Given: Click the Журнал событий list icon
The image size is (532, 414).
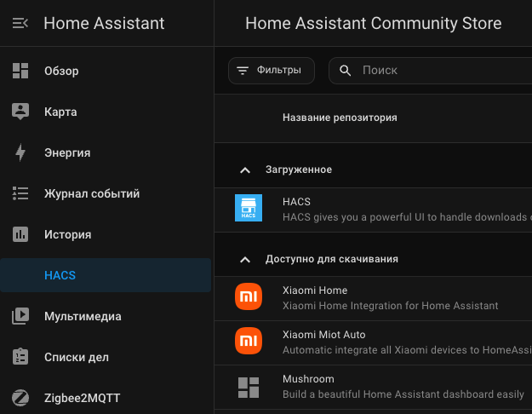Looking at the screenshot, I should pyautogui.click(x=20, y=193).
